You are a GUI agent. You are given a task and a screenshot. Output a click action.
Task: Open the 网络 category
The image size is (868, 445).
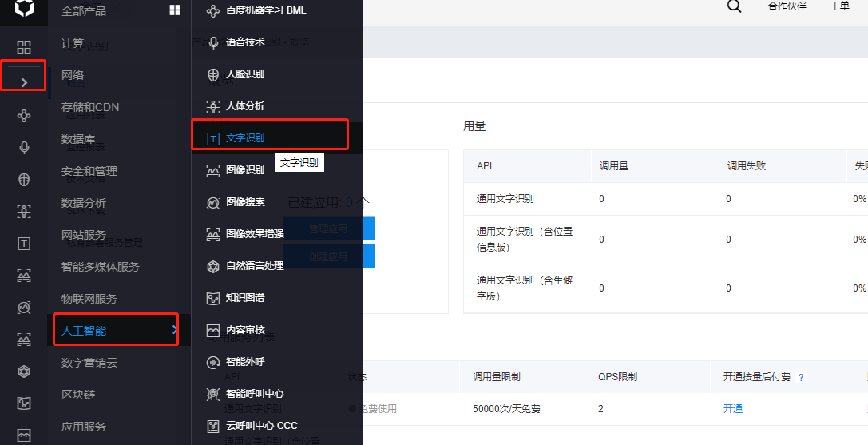point(73,75)
